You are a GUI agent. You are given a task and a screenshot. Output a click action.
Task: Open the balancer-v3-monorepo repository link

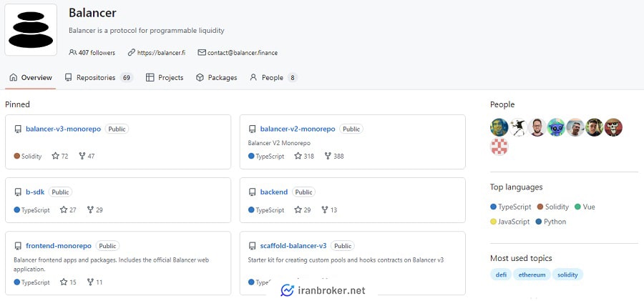(63, 129)
